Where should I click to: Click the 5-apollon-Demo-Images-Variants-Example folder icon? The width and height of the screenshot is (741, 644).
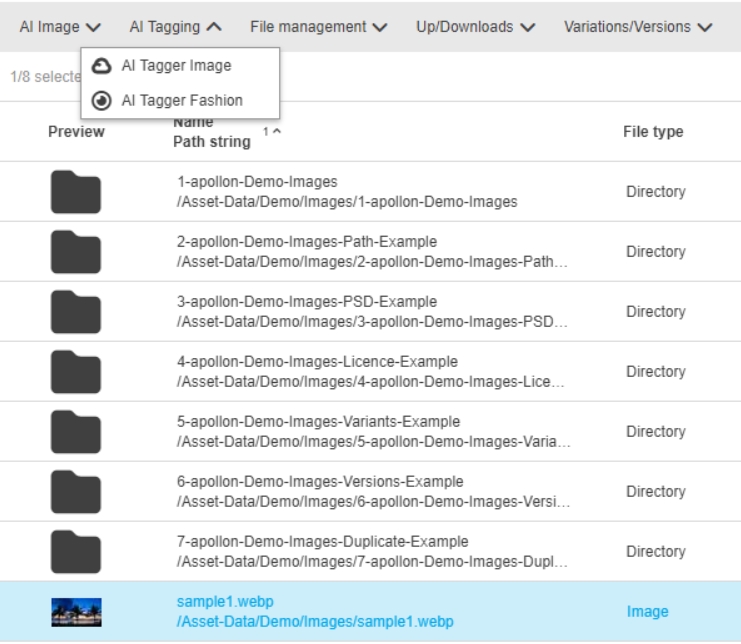[76, 432]
